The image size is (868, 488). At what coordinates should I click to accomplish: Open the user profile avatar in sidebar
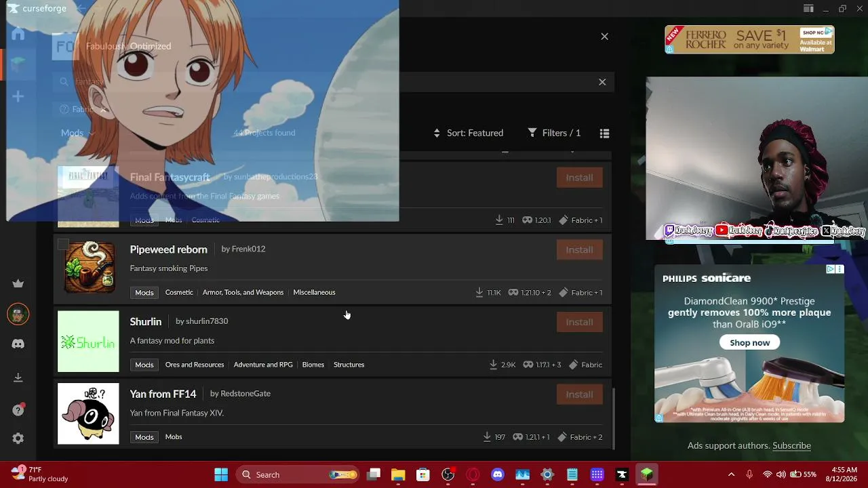point(18,314)
